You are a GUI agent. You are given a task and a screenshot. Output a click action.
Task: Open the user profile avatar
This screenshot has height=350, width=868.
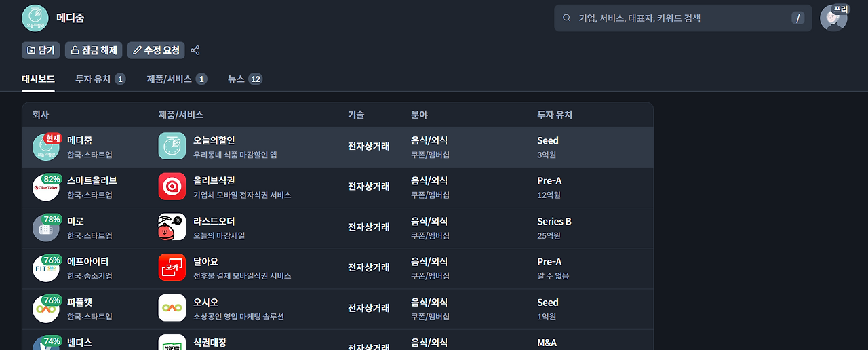click(833, 18)
